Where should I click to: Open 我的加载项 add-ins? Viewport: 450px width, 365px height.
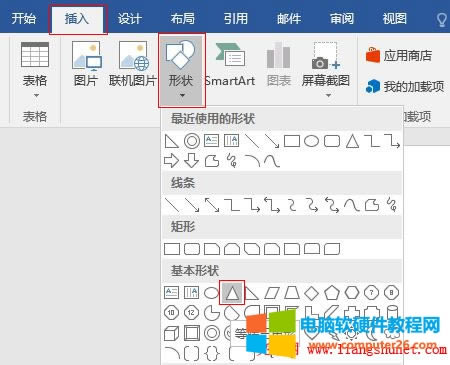405,86
